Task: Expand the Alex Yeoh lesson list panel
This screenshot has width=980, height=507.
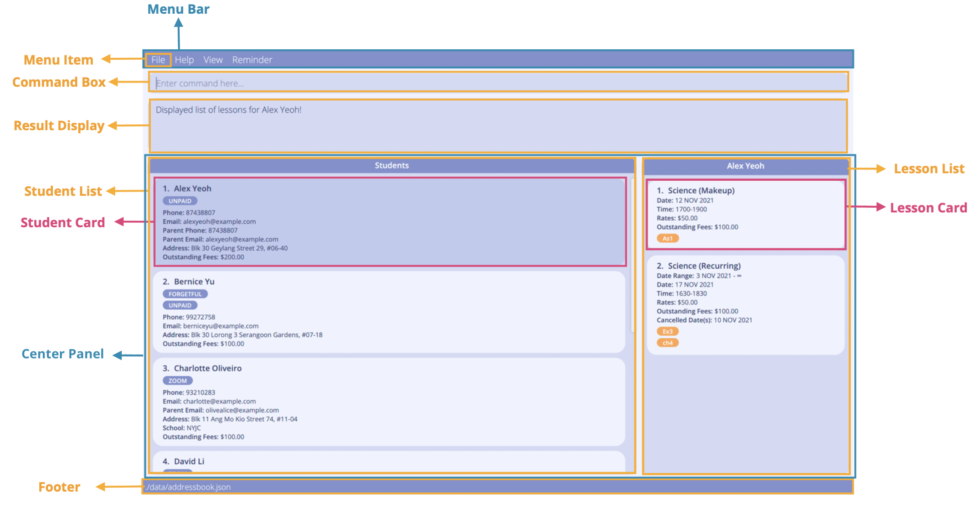Action: tap(744, 166)
